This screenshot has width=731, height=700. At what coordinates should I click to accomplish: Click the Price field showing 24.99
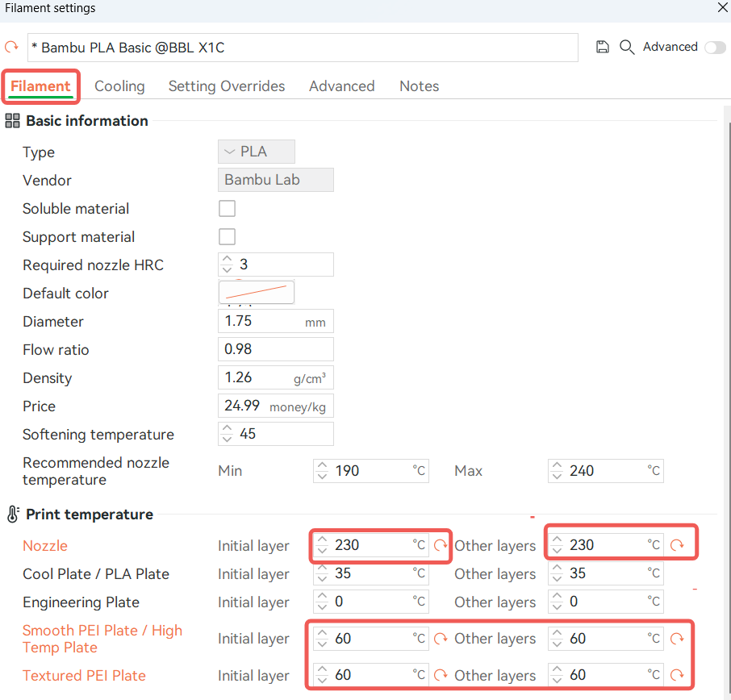(x=275, y=406)
